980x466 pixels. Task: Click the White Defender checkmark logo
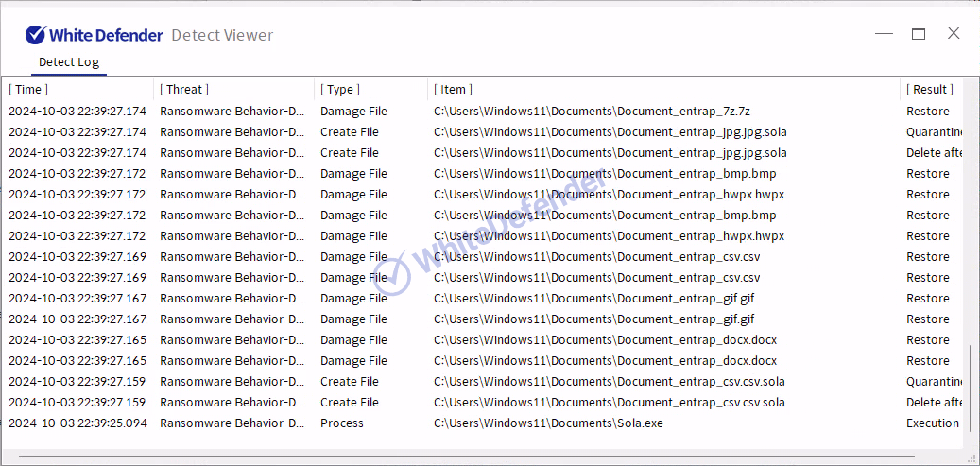tap(36, 35)
